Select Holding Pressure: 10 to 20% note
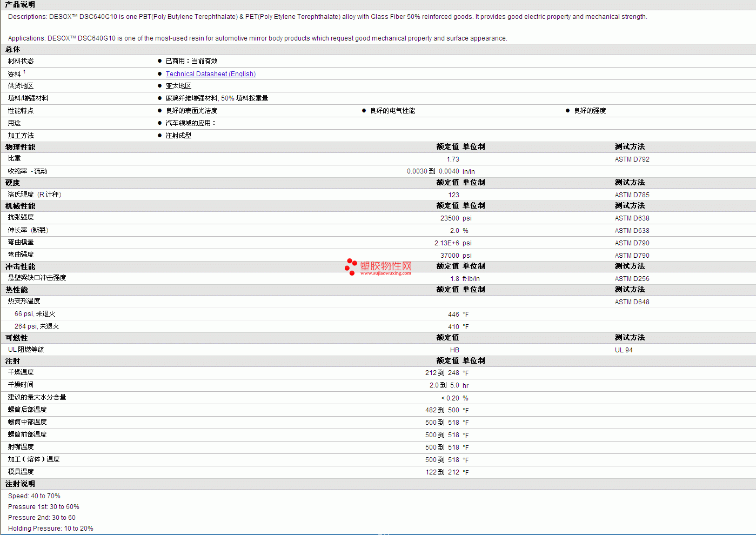756x535 pixels. point(50,529)
